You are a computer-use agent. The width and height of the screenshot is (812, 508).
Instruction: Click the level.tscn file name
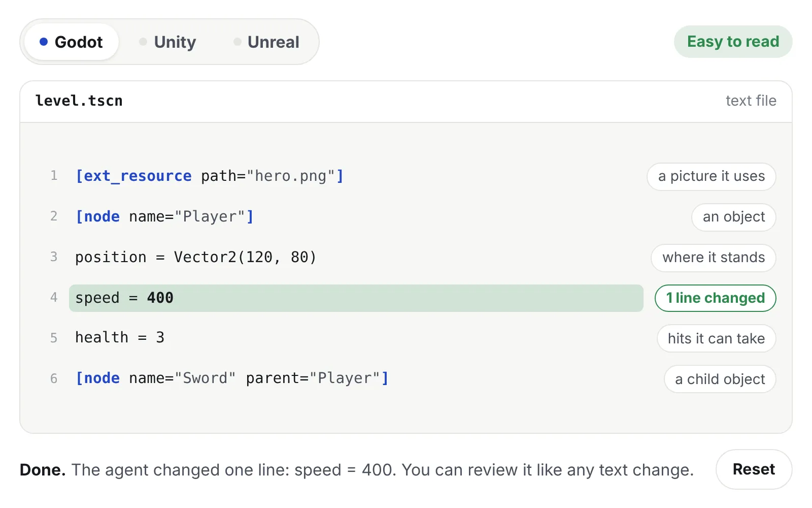pos(79,101)
